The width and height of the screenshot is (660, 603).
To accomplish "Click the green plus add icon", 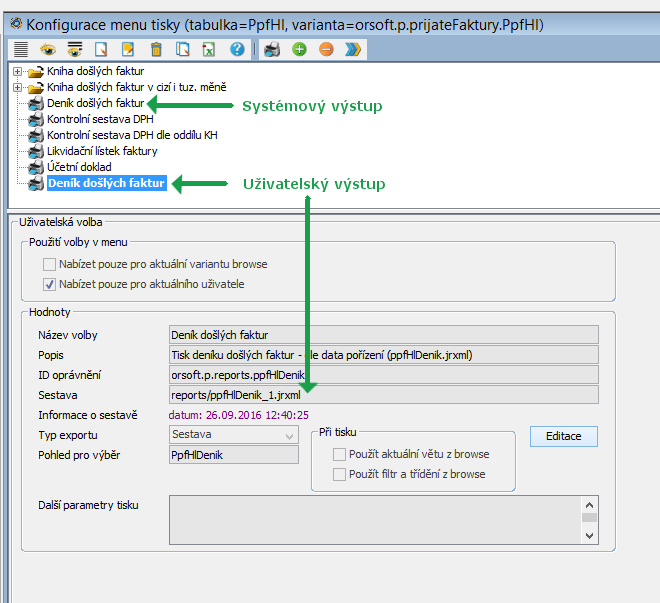I will [x=299, y=48].
